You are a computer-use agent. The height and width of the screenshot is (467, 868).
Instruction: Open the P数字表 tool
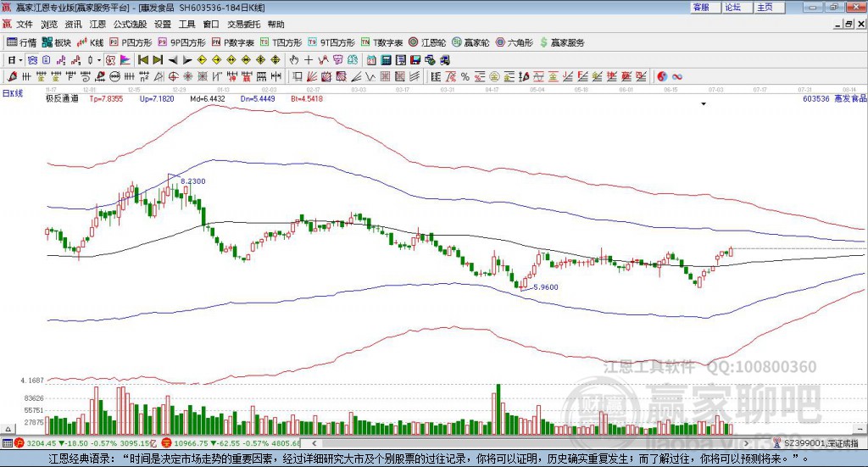coord(232,42)
